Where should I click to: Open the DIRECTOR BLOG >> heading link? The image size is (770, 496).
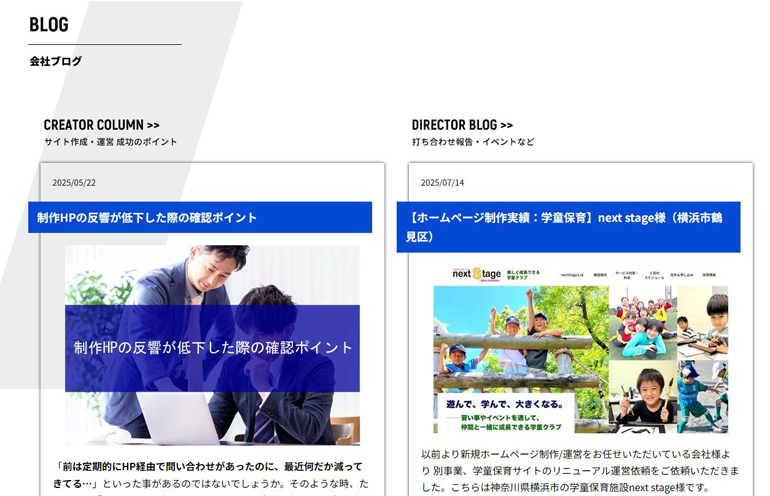pos(462,125)
